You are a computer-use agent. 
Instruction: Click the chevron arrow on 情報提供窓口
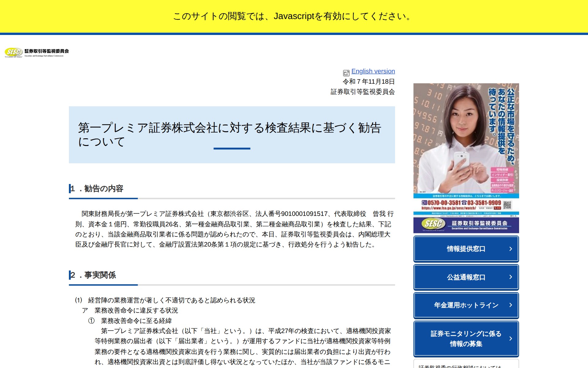511,249
